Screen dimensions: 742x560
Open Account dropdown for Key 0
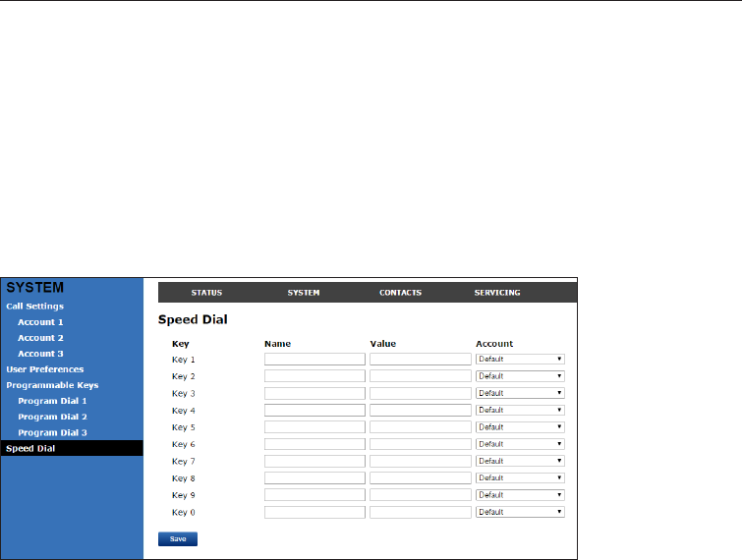tap(520, 512)
